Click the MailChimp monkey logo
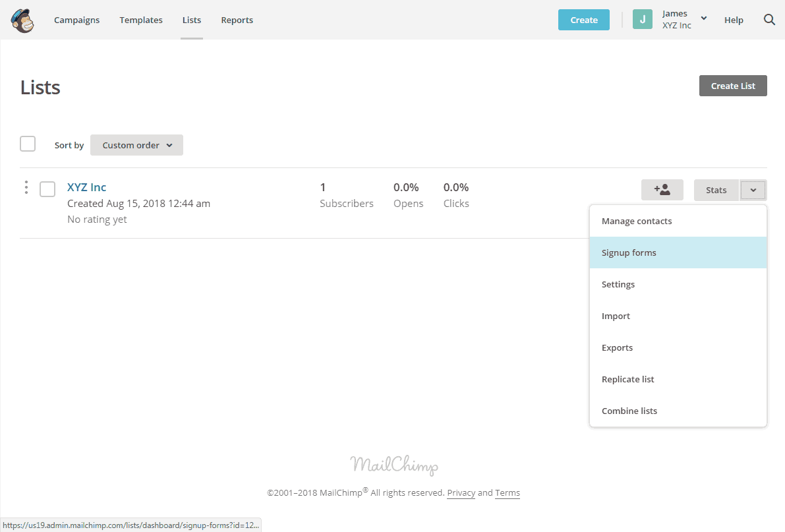Viewport: 785px width, 532px height. coord(22,20)
